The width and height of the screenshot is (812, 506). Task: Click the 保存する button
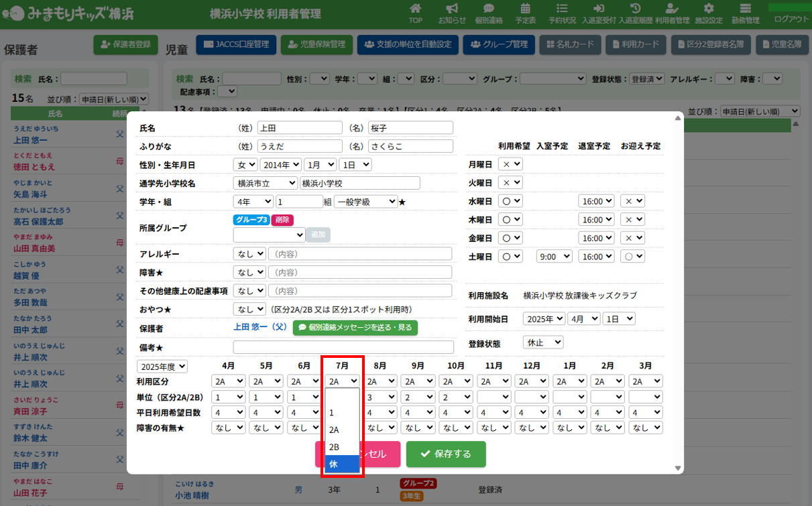pyautogui.click(x=446, y=454)
